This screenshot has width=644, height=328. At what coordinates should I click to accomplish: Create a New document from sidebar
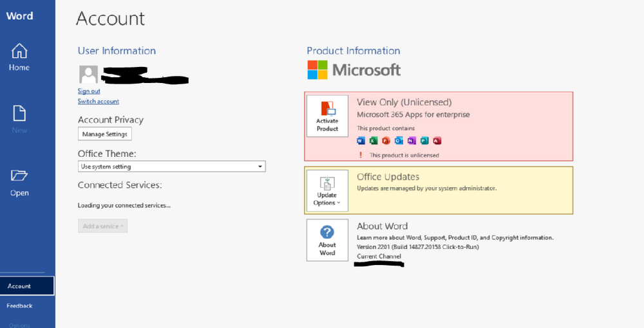pyautogui.click(x=19, y=120)
